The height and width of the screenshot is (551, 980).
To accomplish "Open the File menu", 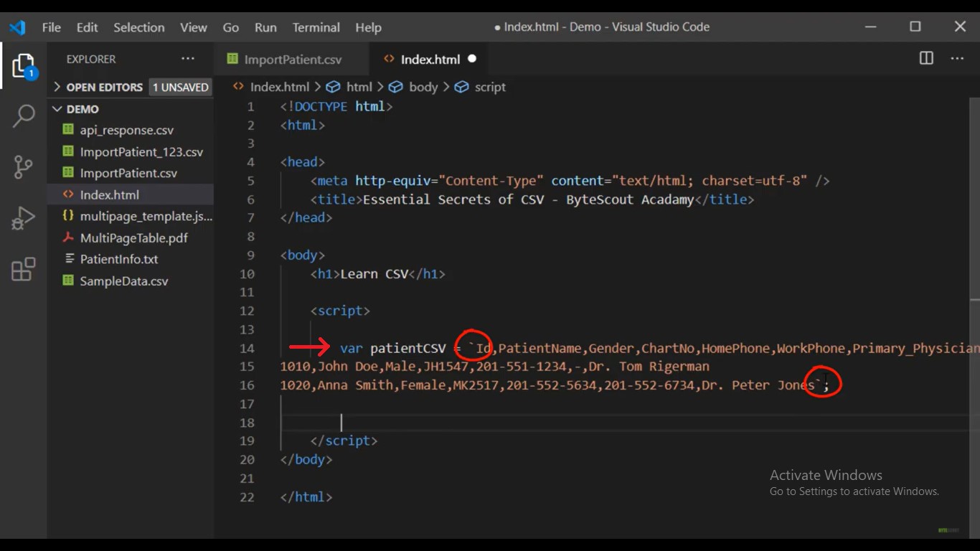I will (52, 27).
